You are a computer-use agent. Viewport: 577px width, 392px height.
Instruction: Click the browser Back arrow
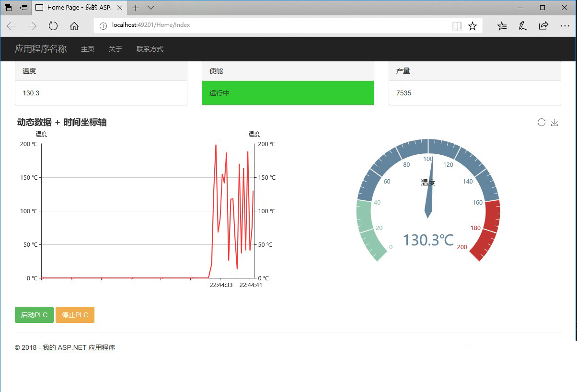(x=11, y=26)
